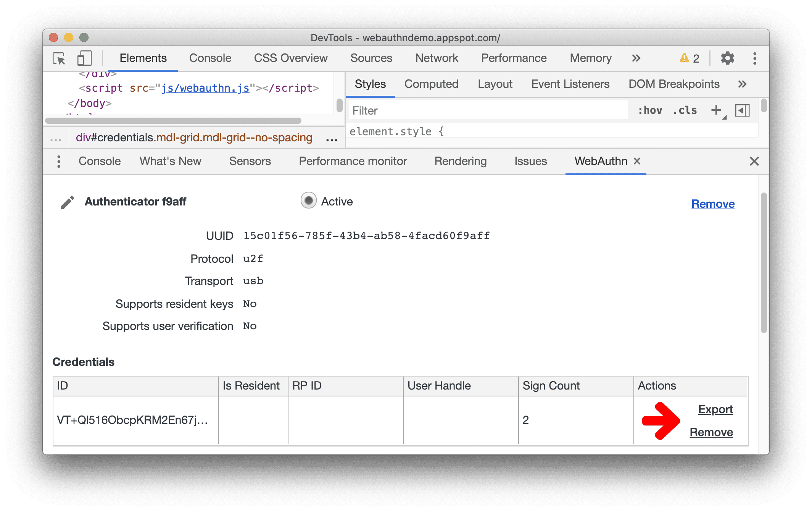Remove the credential VT+Ql516ObcpKRM2En67j

(712, 432)
